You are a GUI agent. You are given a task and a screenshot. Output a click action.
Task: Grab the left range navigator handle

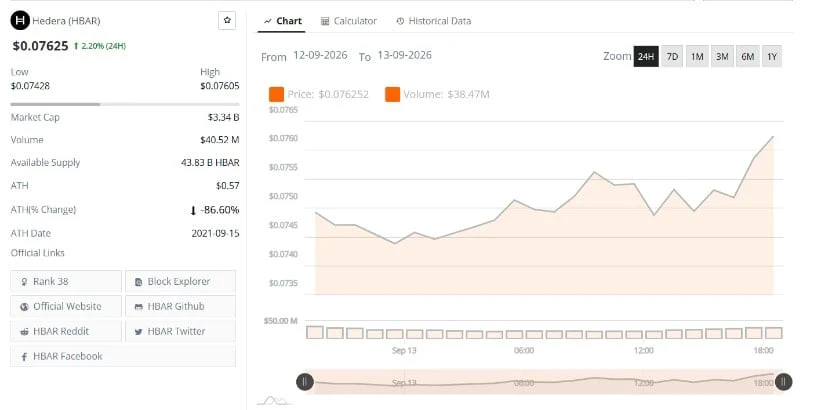(x=305, y=382)
